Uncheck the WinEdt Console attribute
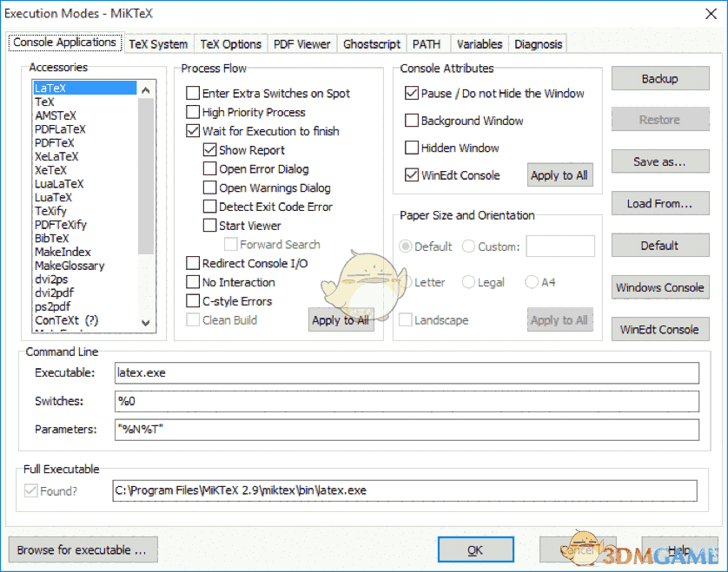728x572 pixels. [x=411, y=174]
